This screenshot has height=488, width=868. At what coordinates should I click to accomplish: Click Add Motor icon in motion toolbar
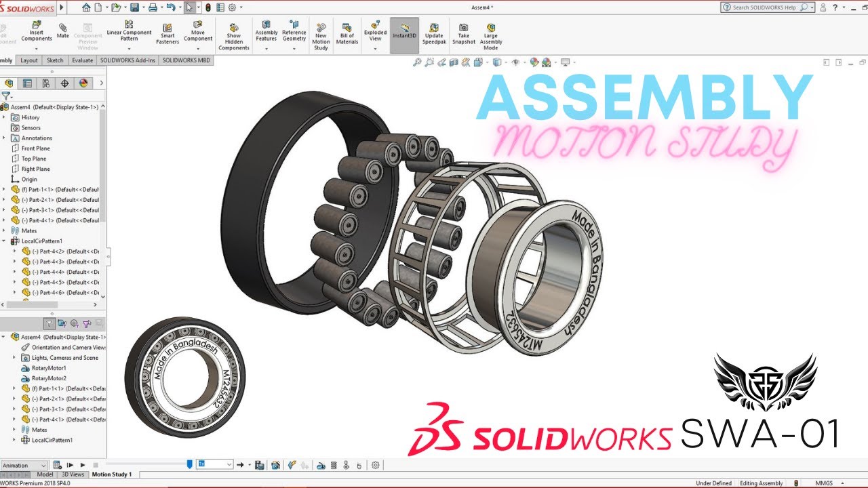pos(320,465)
